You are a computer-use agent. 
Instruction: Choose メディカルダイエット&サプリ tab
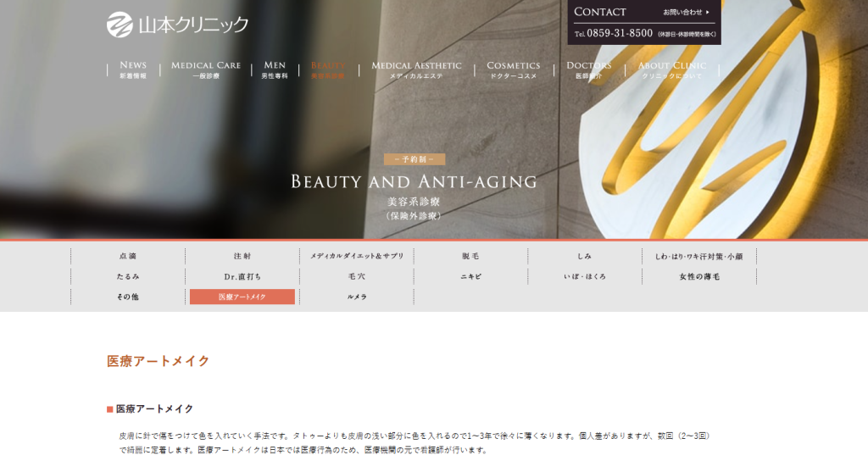tap(356, 256)
